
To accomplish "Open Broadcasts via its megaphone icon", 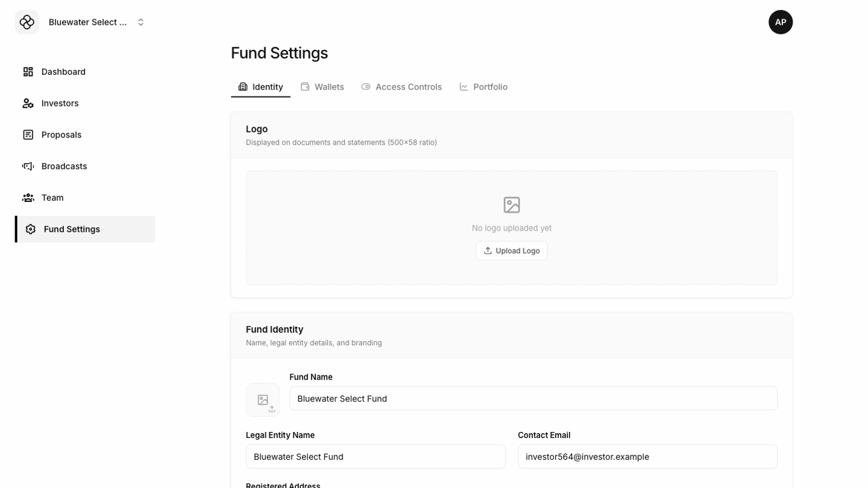I will pos(28,166).
